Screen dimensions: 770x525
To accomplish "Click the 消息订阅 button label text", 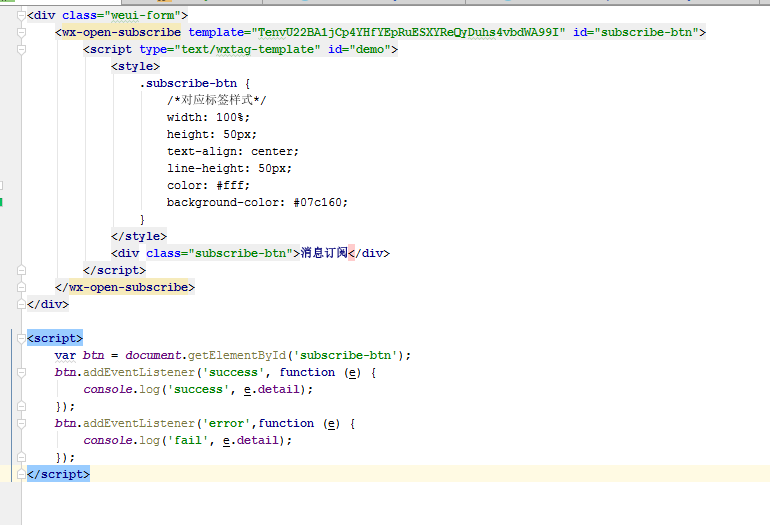I will tap(324, 253).
